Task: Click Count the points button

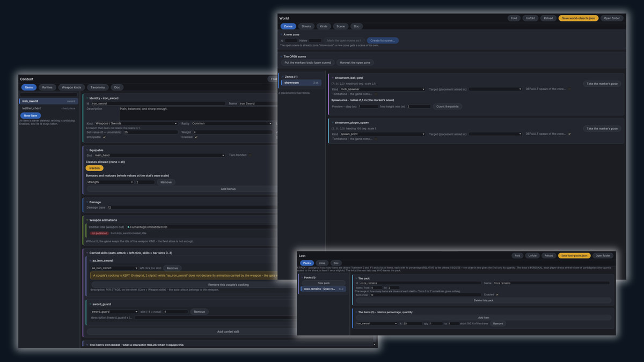Action: pyautogui.click(x=448, y=107)
